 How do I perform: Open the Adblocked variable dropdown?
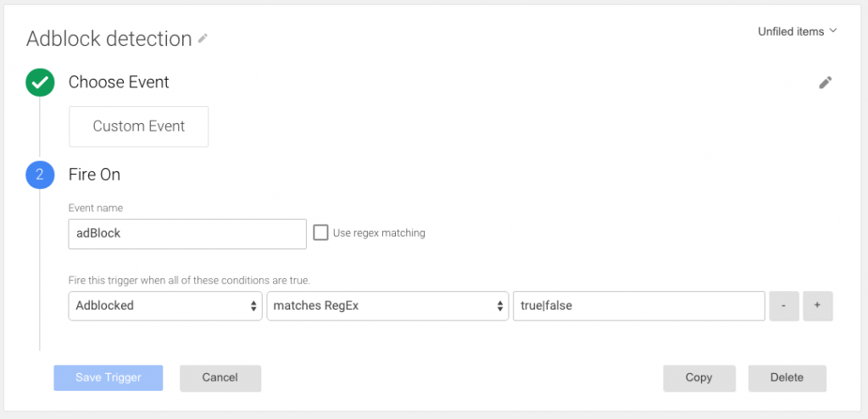click(165, 305)
